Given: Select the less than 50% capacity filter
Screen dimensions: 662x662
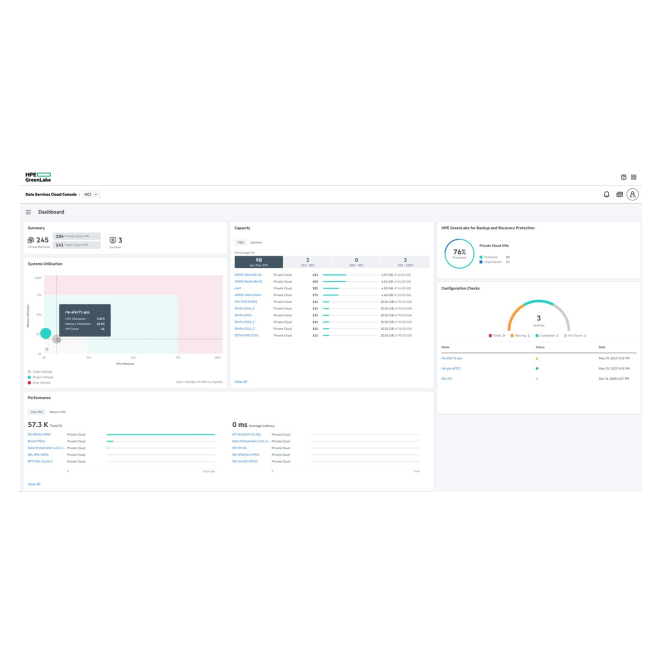Looking at the screenshot, I should (258, 261).
